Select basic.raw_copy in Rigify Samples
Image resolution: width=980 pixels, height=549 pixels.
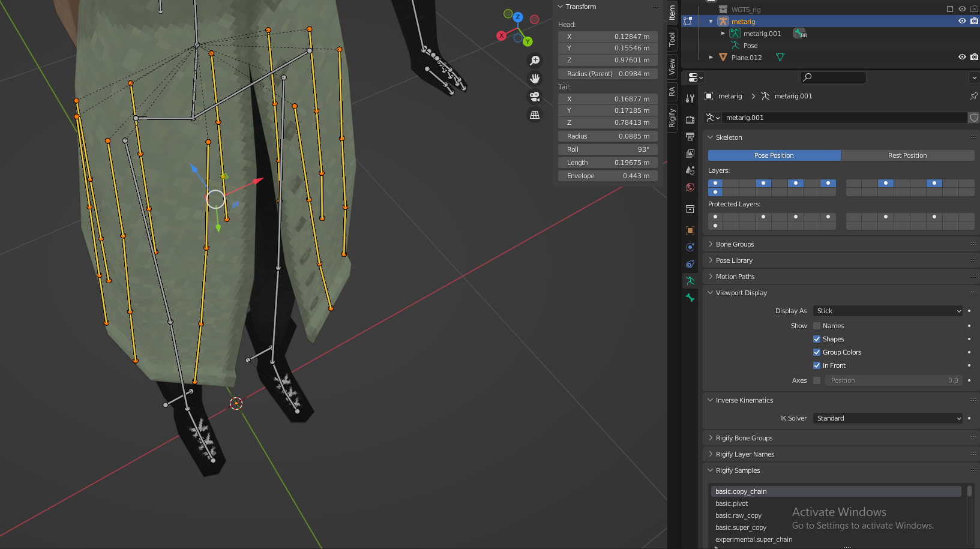(836, 515)
